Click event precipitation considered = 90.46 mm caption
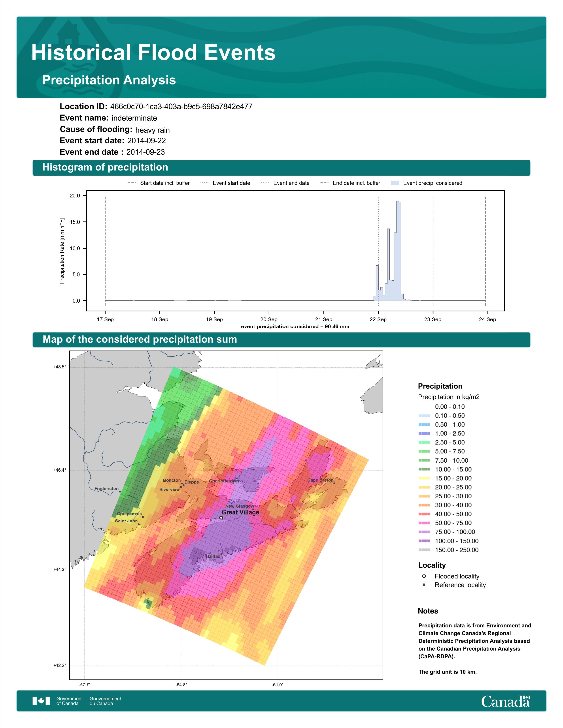Image resolution: width=563 pixels, height=728 pixels. tap(295, 326)
